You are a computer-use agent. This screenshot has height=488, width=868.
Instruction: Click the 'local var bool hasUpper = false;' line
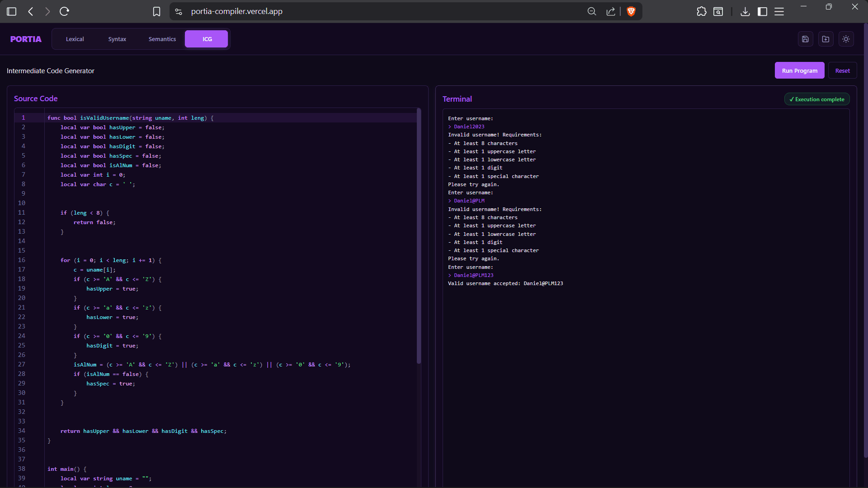coord(113,127)
